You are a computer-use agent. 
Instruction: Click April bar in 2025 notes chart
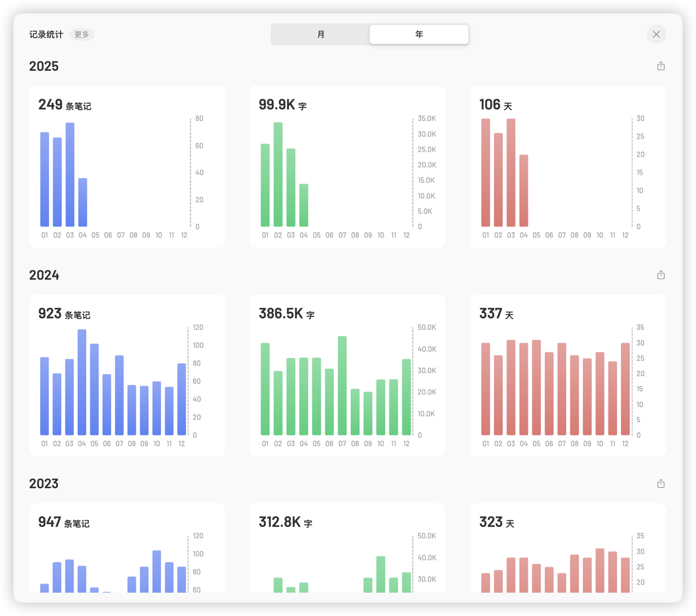pos(83,202)
